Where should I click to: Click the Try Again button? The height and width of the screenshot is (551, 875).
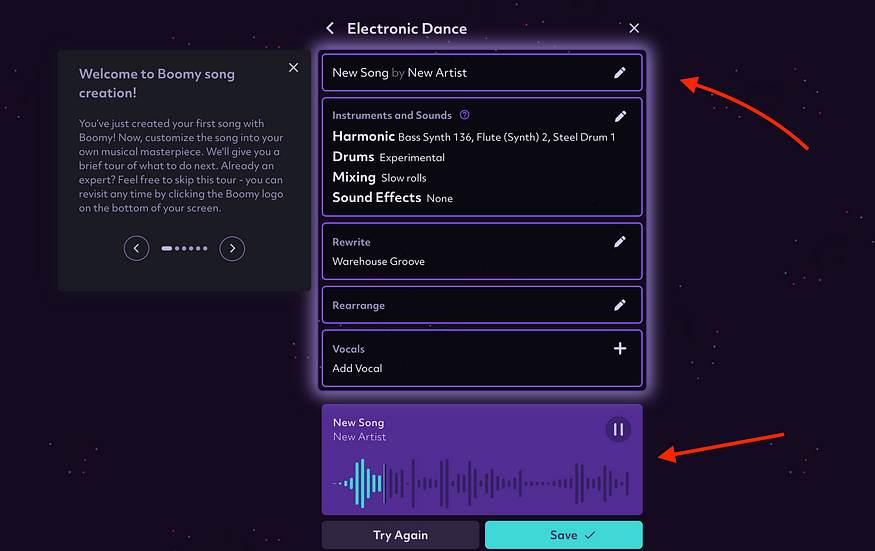[401, 535]
